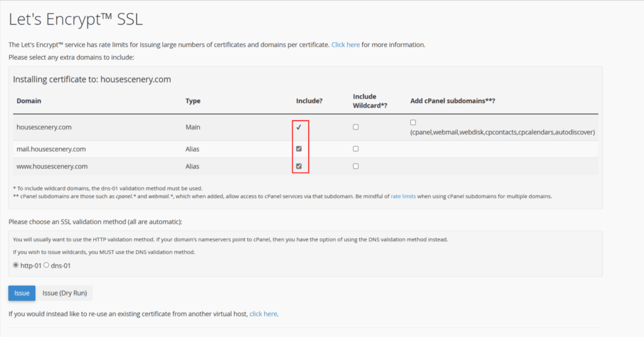Select the http-01 validation method
644x337 pixels.
click(16, 265)
